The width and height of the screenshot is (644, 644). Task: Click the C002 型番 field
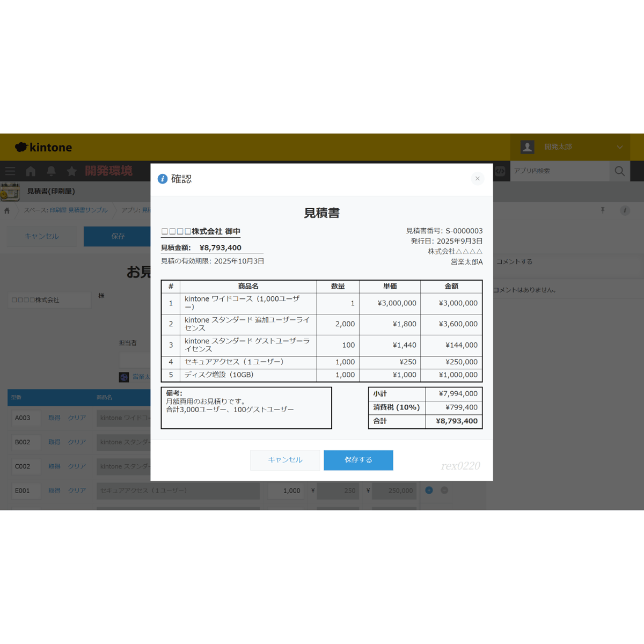tap(26, 466)
